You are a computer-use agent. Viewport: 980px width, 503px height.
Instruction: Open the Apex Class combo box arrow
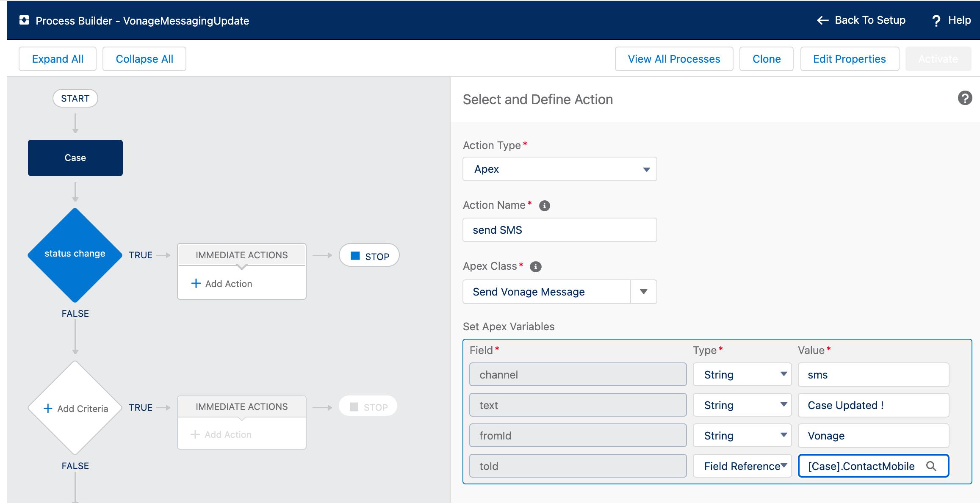[644, 292]
